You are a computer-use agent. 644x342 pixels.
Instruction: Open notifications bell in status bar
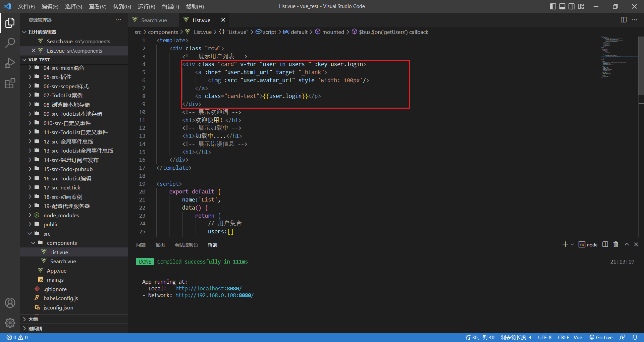pos(635,337)
